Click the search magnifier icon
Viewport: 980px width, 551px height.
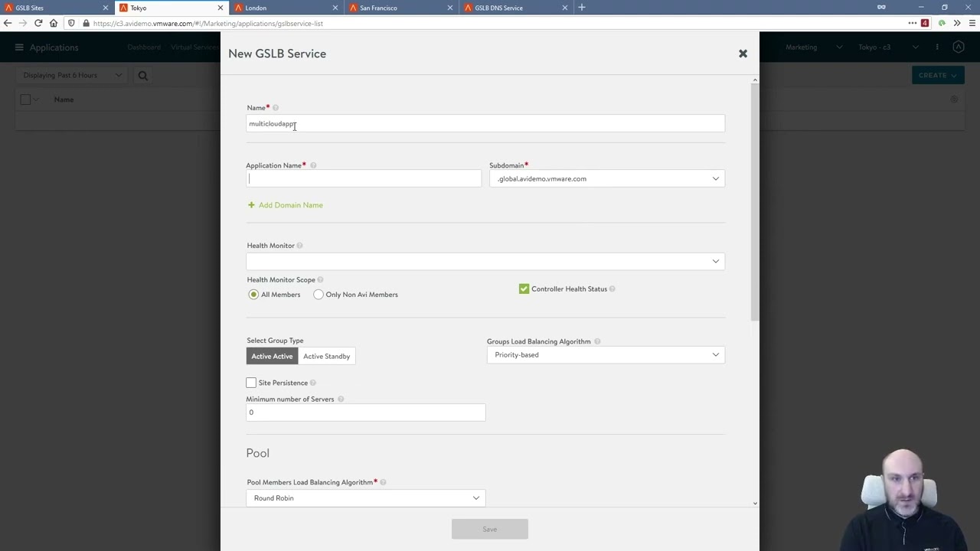[x=142, y=76]
